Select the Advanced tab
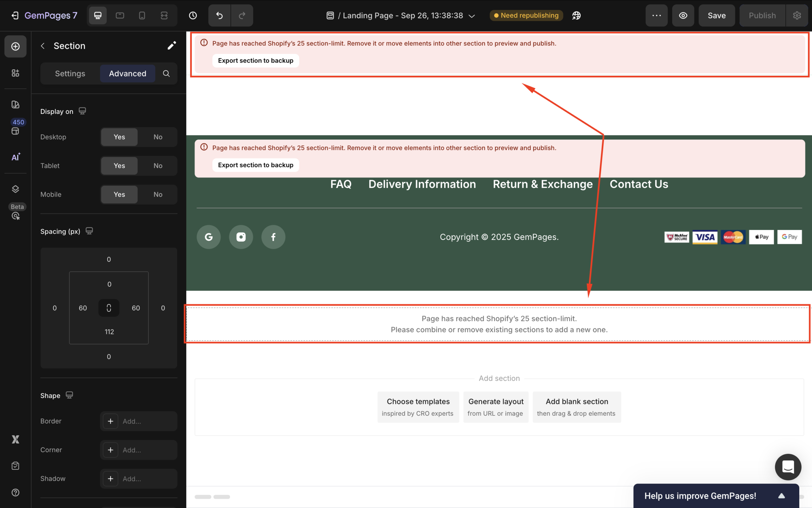Screen dimensions: 812x508 [x=128, y=74]
